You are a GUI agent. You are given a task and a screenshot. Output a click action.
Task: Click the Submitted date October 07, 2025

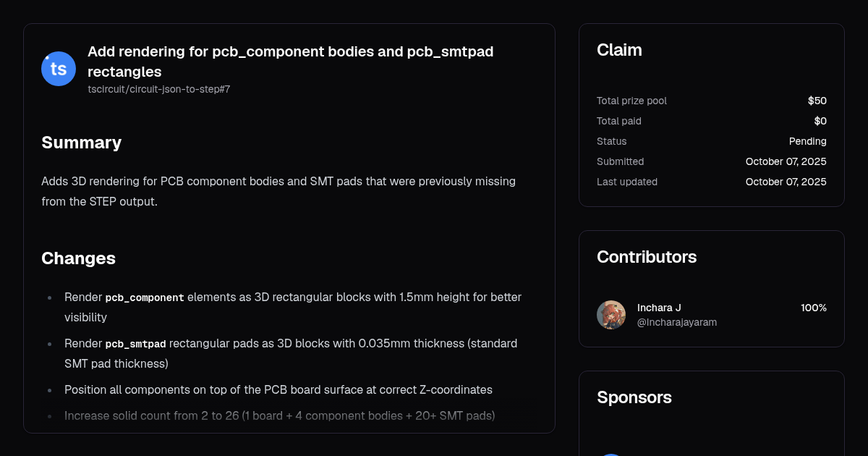point(786,161)
